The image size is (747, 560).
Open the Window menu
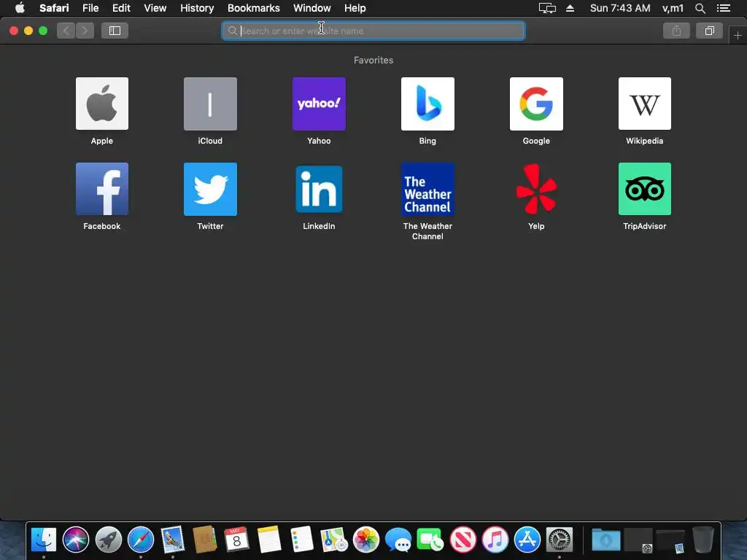point(312,8)
